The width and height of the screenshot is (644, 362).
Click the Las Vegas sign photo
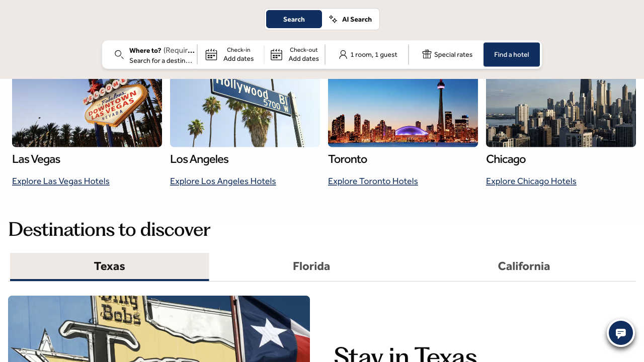tap(87, 113)
